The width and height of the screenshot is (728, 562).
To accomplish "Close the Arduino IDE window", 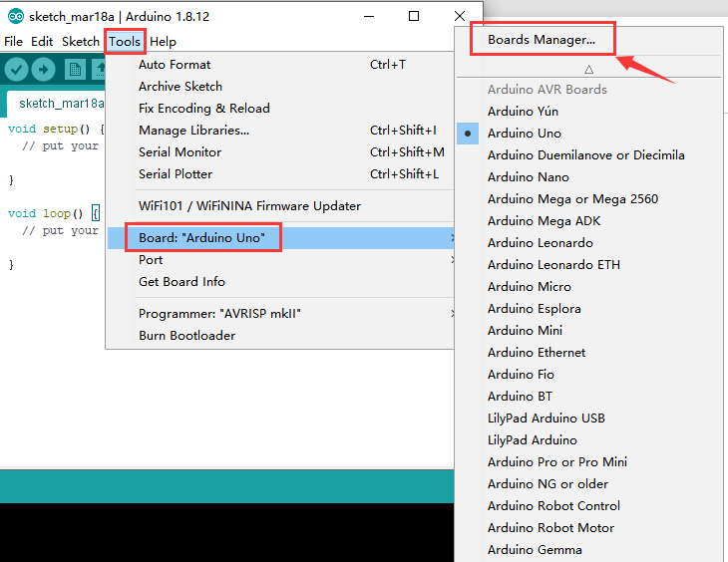I will pos(460,16).
